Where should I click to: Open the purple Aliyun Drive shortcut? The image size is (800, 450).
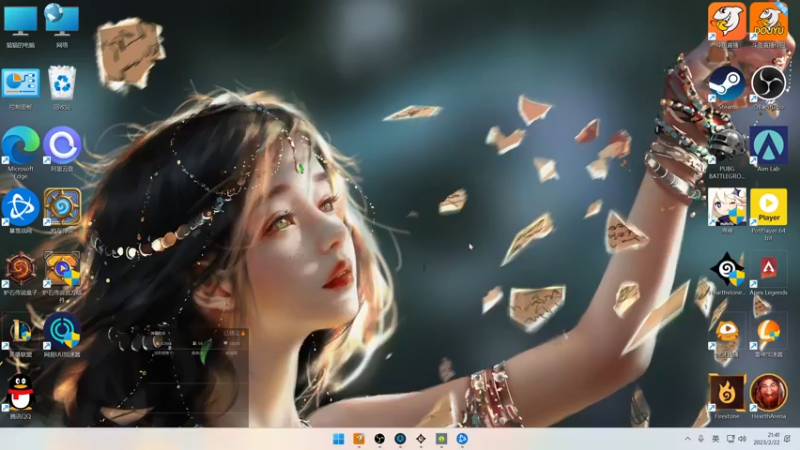click(x=62, y=145)
